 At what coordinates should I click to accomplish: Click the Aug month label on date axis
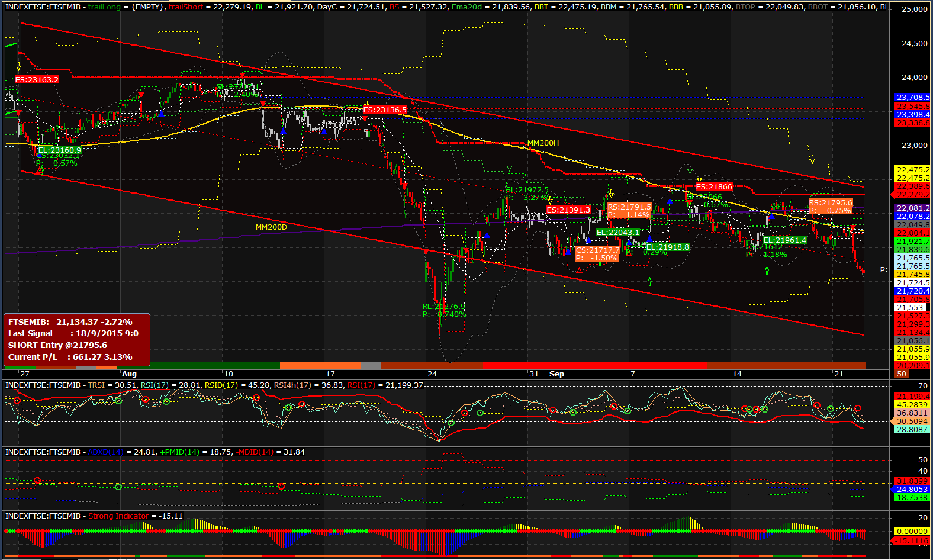coord(129,374)
